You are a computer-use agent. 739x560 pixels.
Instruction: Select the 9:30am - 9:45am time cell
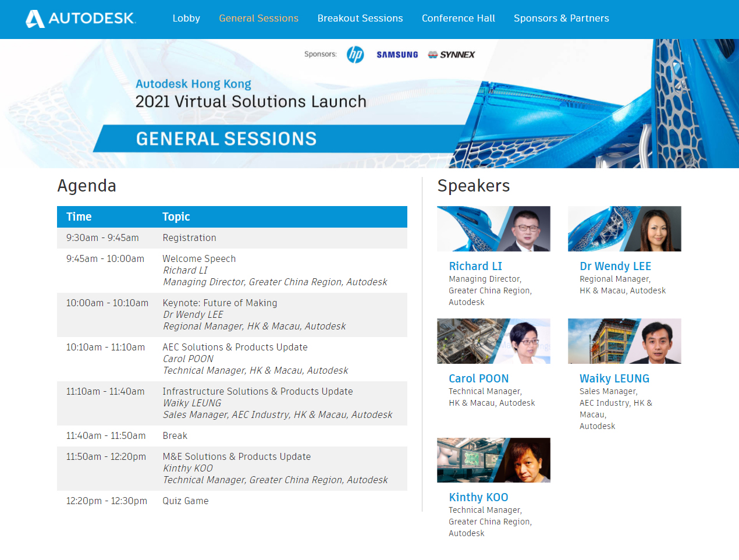tap(102, 238)
